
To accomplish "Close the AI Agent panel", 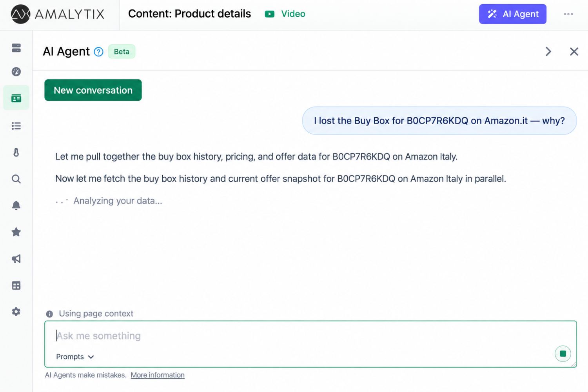I will coord(574,52).
